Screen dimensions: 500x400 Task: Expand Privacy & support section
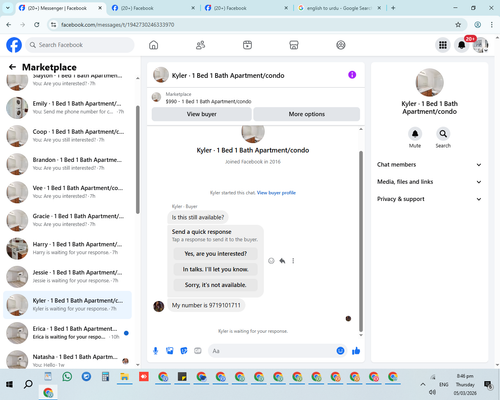click(x=429, y=199)
